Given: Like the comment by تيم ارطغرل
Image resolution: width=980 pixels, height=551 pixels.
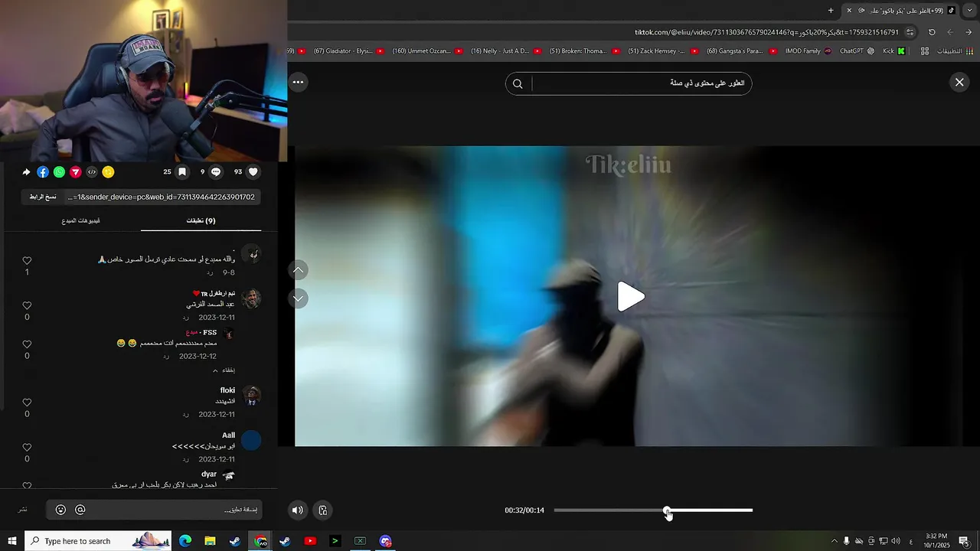Looking at the screenshot, I should [x=27, y=305].
